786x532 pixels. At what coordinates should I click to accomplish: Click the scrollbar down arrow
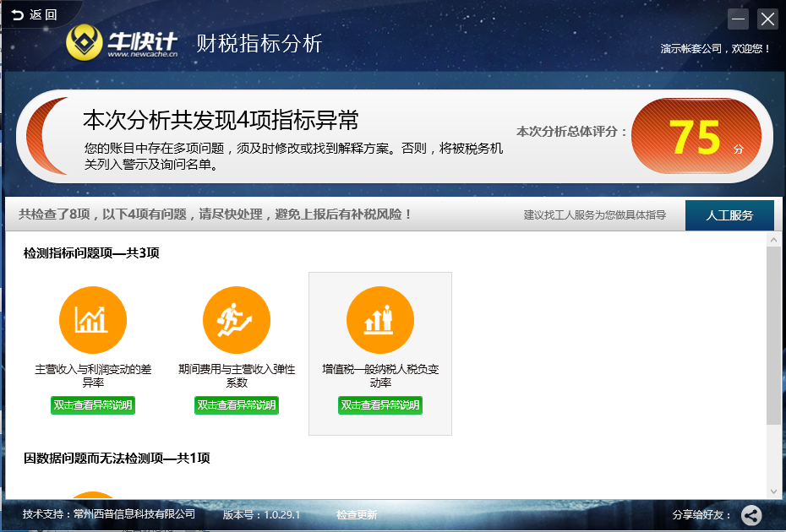pyautogui.click(x=773, y=492)
